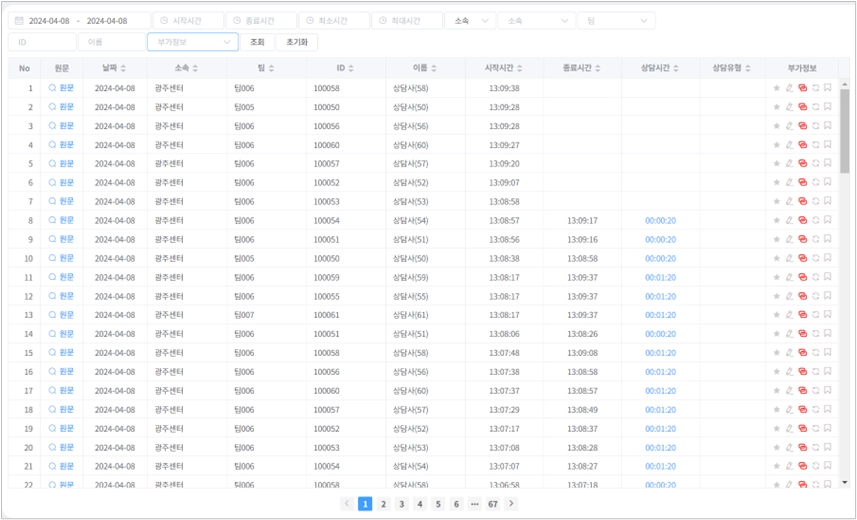Click the star icon in row 12
Screen dimensions: 857x520
776,297
